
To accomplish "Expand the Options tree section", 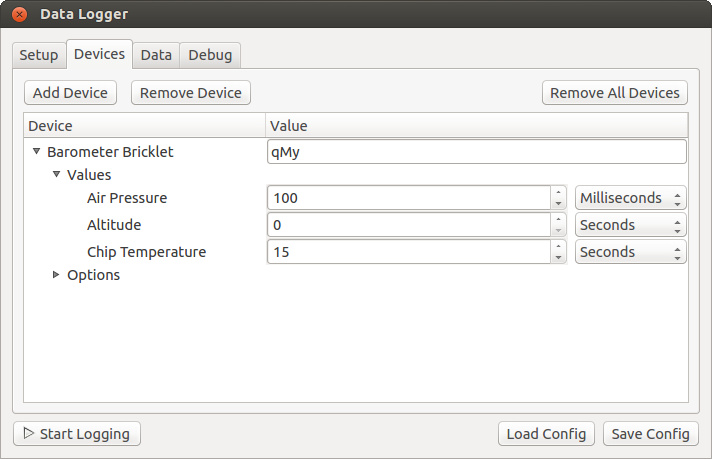I will tap(56, 275).
